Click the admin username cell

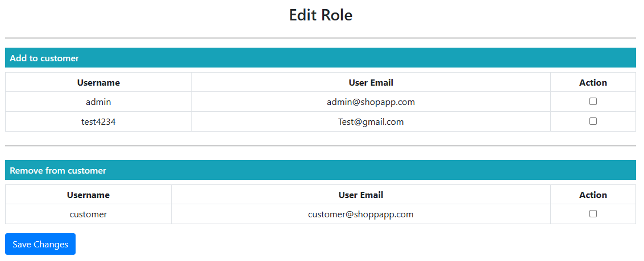[98, 102]
